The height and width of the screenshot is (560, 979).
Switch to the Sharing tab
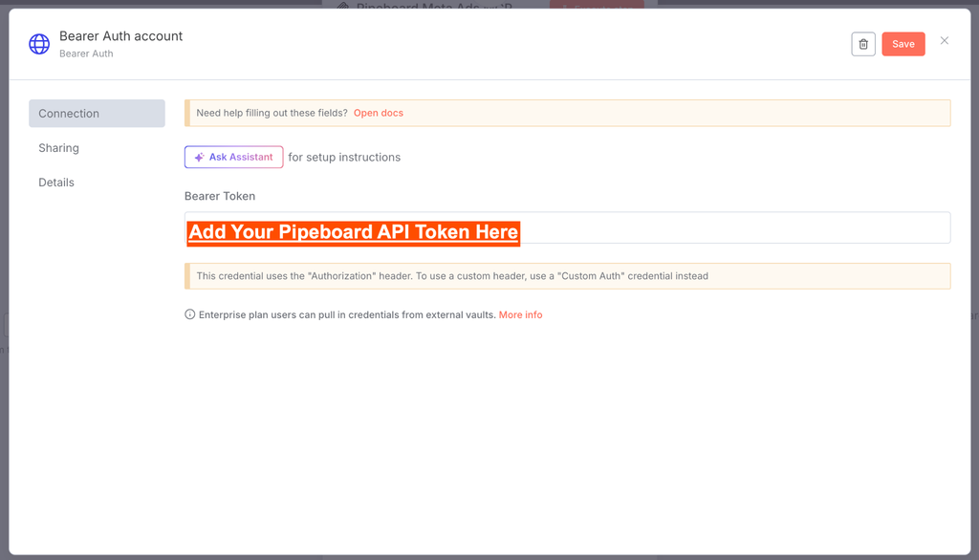point(58,148)
